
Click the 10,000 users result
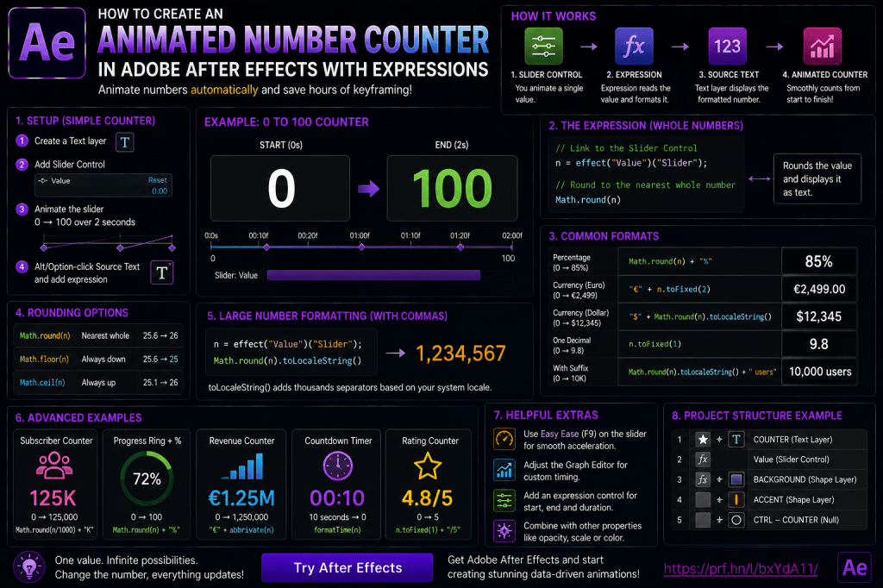pyautogui.click(x=820, y=372)
